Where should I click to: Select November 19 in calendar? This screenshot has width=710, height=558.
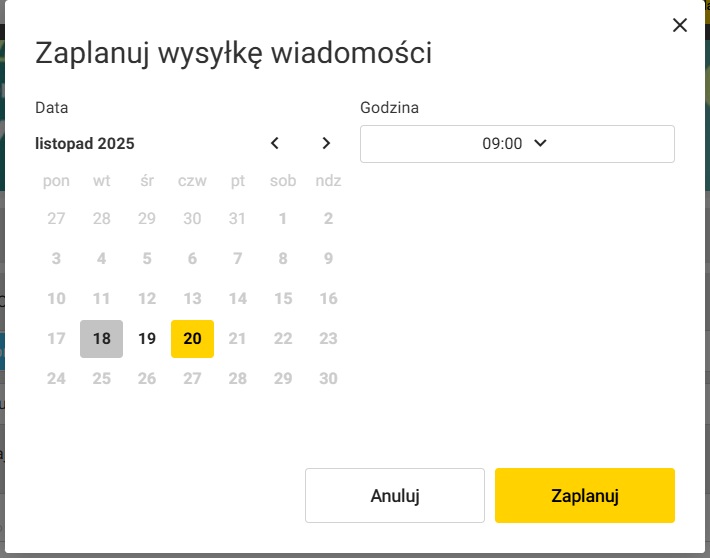[x=147, y=338]
